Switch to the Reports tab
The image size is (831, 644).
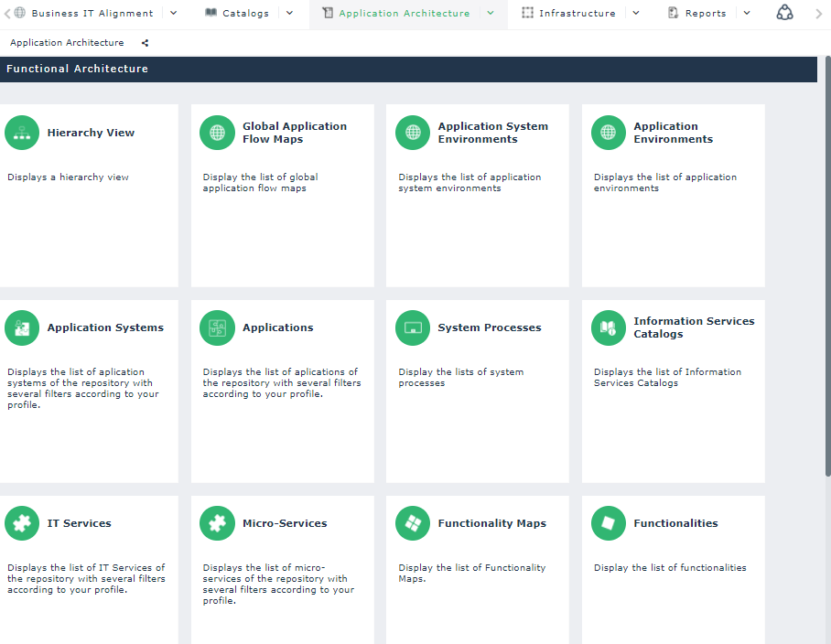click(705, 14)
